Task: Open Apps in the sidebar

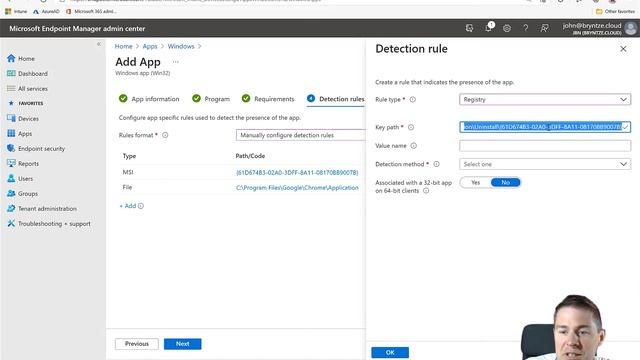Action: click(x=24, y=133)
